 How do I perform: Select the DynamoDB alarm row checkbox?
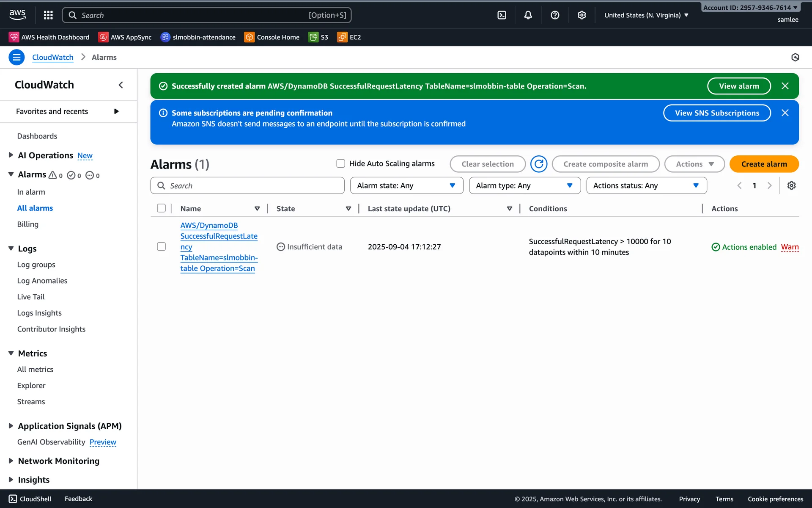coord(161,246)
